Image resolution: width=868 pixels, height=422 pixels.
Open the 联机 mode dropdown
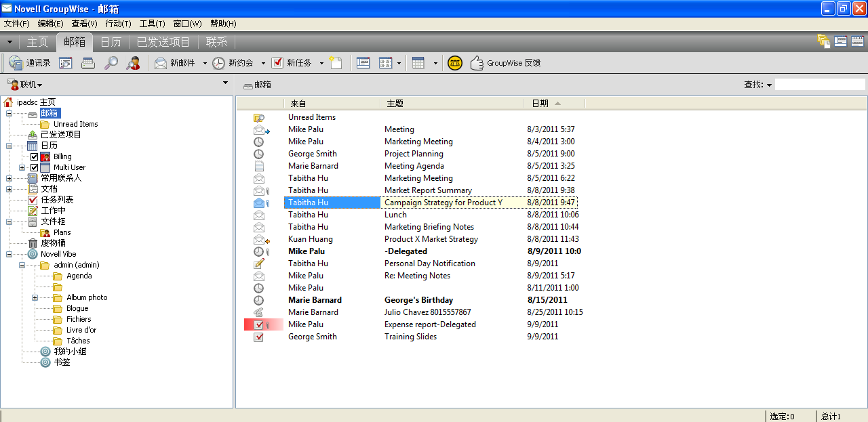[26, 85]
